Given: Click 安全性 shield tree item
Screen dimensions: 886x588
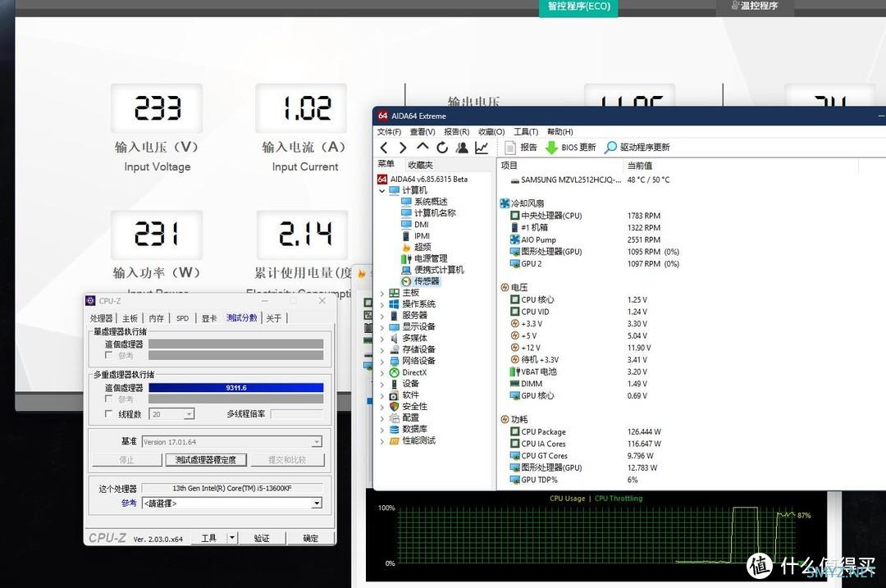Looking at the screenshot, I should (409, 407).
